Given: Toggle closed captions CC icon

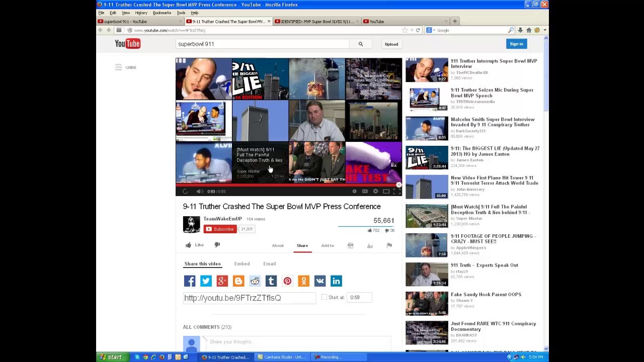Looking at the screenshot, I should pyautogui.click(x=365, y=192).
